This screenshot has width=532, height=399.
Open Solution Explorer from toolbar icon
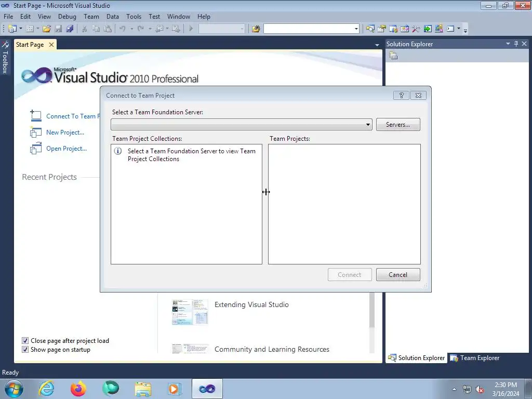click(x=370, y=29)
